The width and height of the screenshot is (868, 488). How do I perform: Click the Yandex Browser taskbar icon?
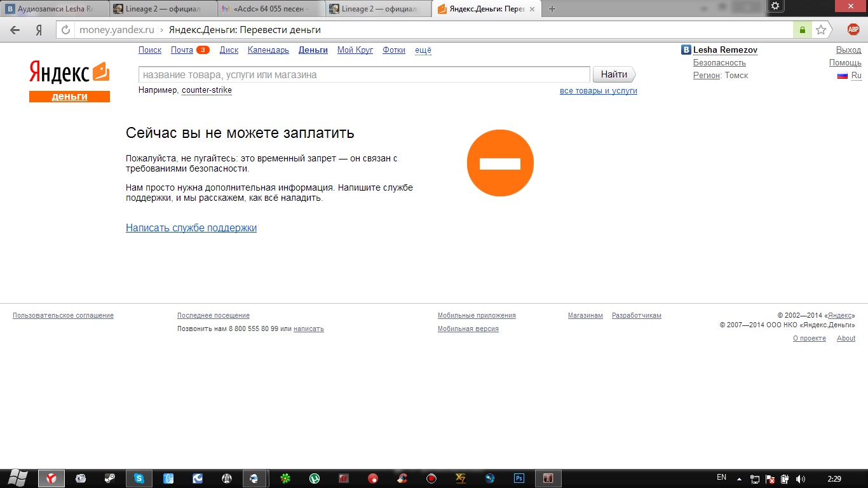coord(51,478)
